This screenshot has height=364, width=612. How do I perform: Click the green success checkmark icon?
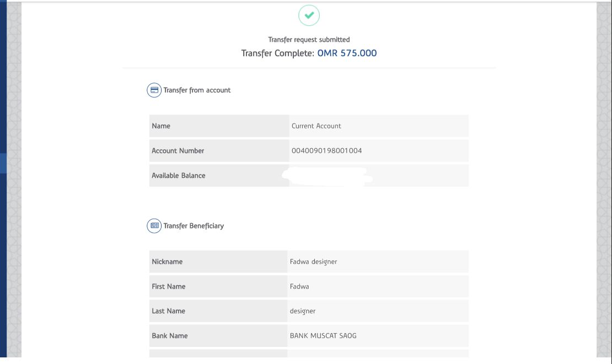(x=309, y=15)
